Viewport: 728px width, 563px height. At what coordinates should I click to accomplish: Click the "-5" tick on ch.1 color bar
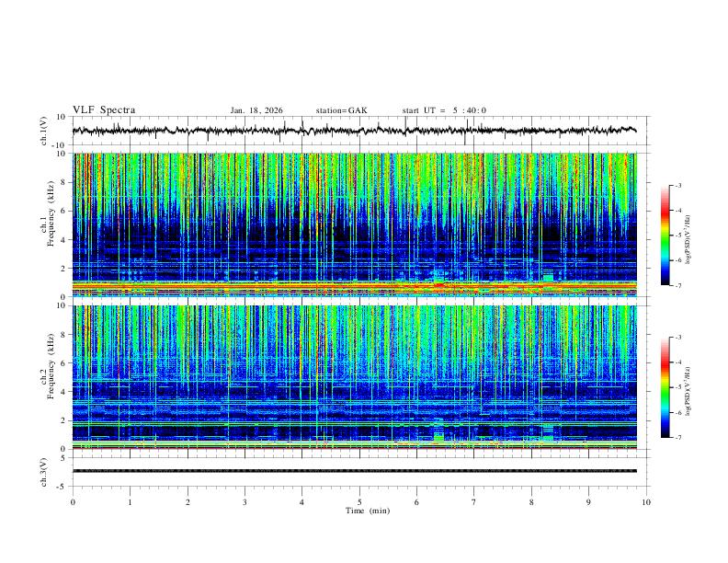pos(677,236)
